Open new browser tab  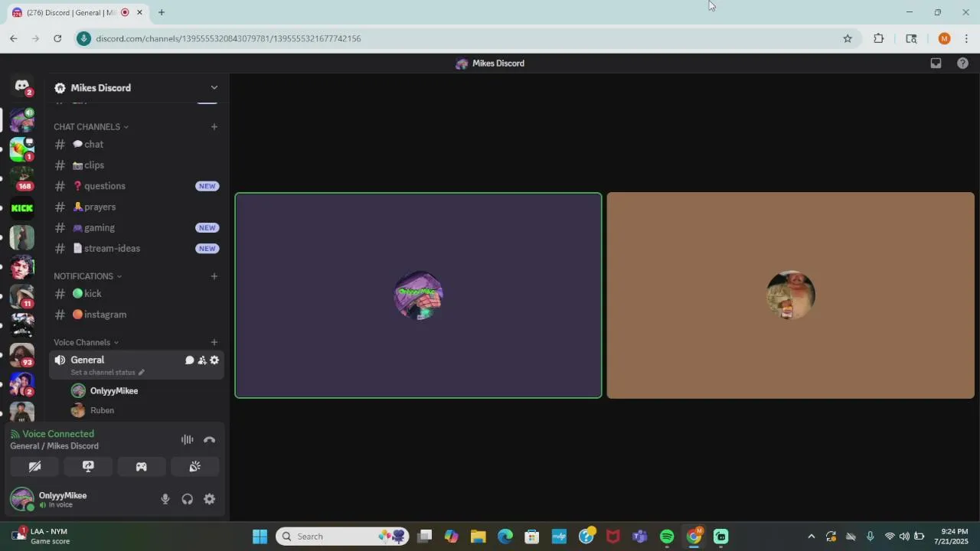tap(161, 12)
